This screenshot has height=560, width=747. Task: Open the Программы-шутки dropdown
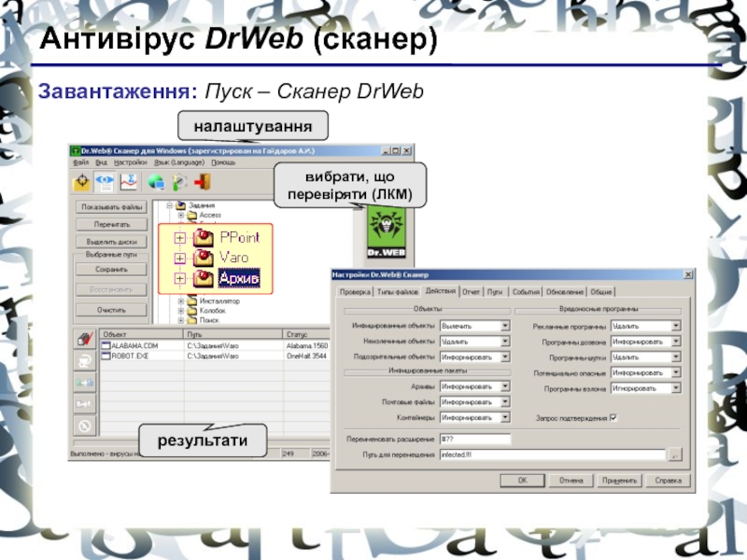click(676, 357)
